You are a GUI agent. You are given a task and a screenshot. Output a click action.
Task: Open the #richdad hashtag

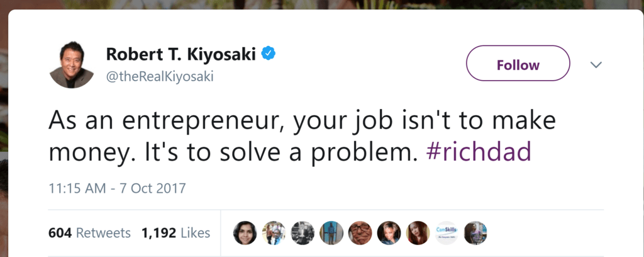coord(479,152)
